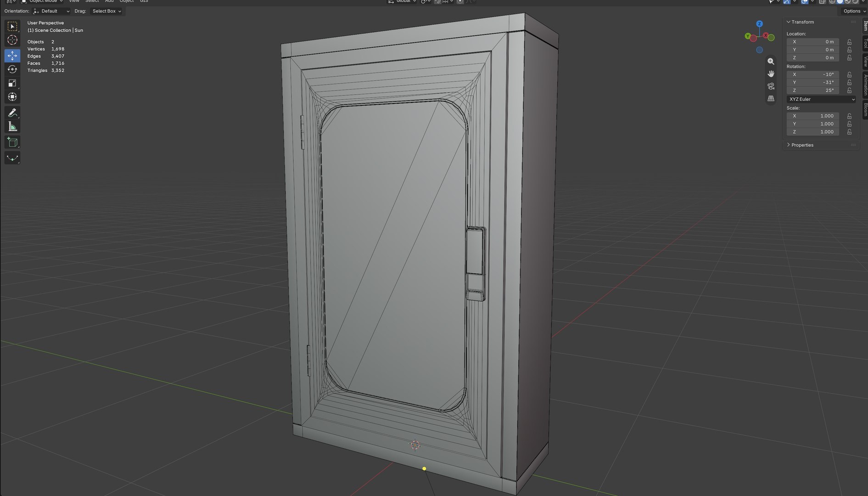
Task: Switch to the Tool sidebar tab
Action: click(x=865, y=43)
